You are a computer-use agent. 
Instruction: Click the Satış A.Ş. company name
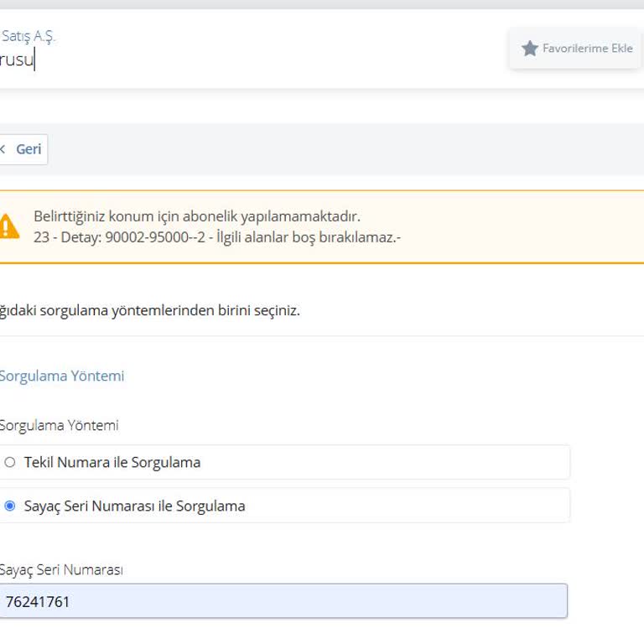29,36
